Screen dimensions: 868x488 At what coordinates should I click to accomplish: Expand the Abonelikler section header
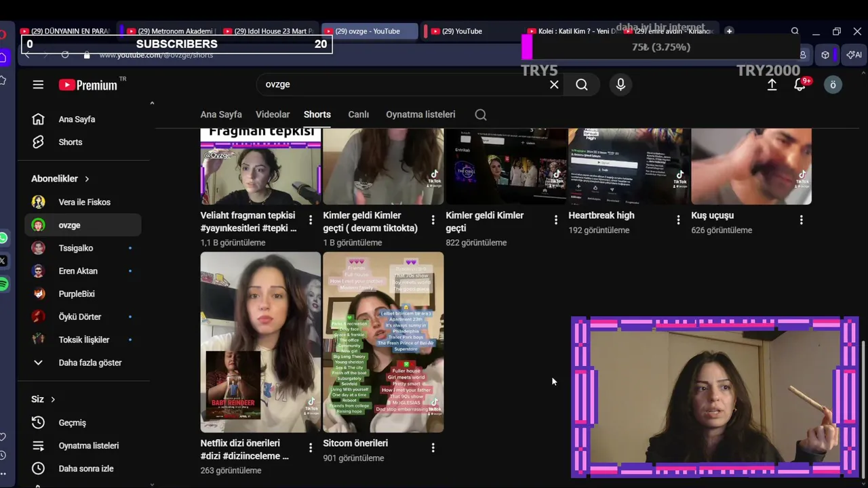pos(60,179)
